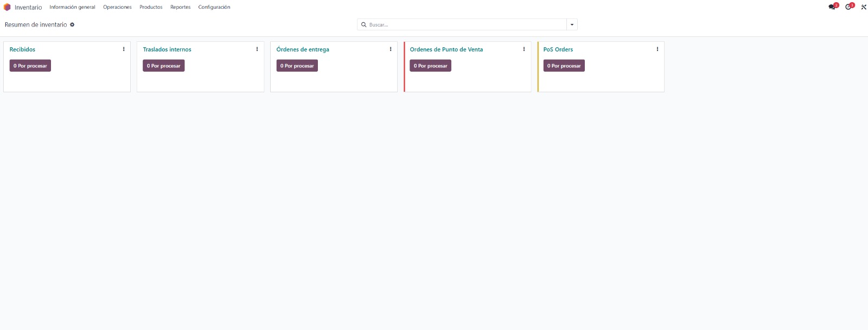The width and height of the screenshot is (868, 330).
Task: Click the tools icon in top bar
Action: tap(863, 7)
